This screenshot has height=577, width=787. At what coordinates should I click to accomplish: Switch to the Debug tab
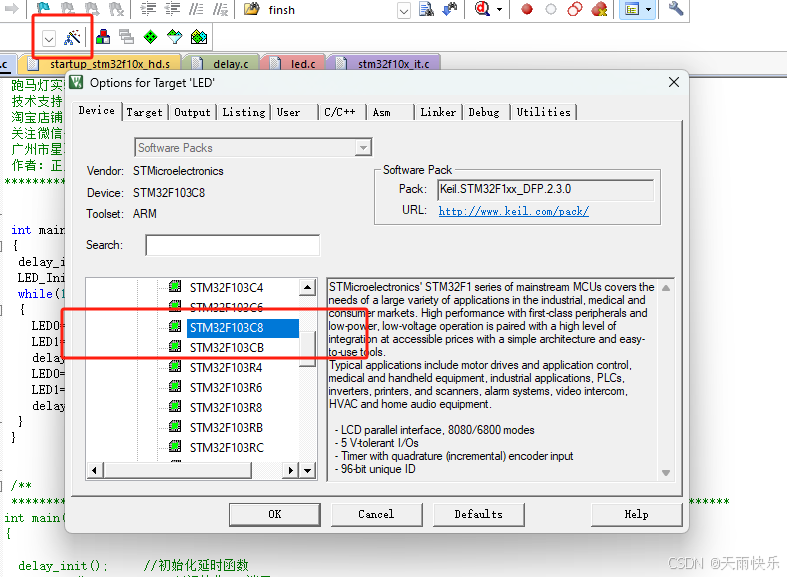(x=484, y=112)
